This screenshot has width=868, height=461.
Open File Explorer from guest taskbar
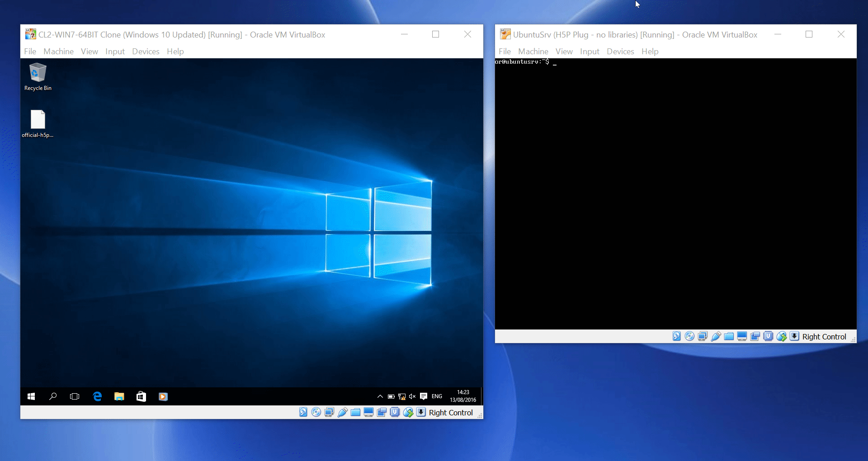pos(119,396)
